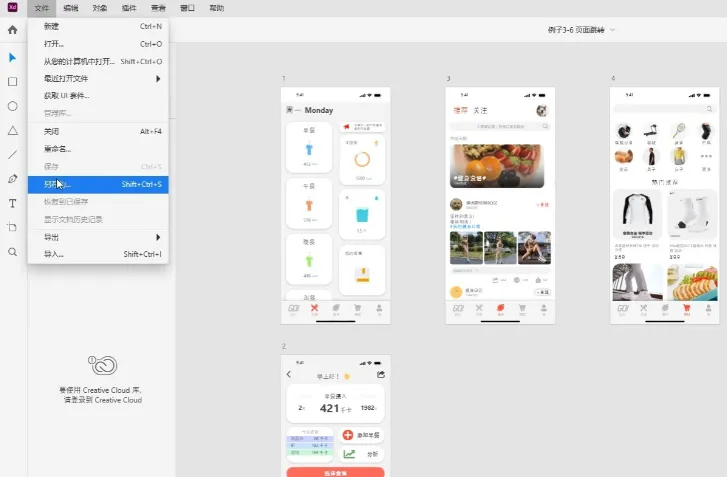Screen dimensions: 727x477
Task: Select the Pen tool
Action: coord(13,179)
